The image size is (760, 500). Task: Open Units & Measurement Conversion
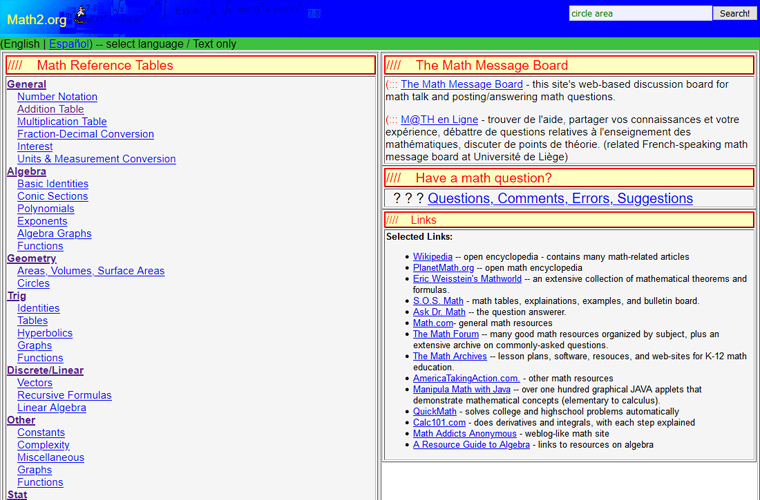pyautogui.click(x=96, y=159)
